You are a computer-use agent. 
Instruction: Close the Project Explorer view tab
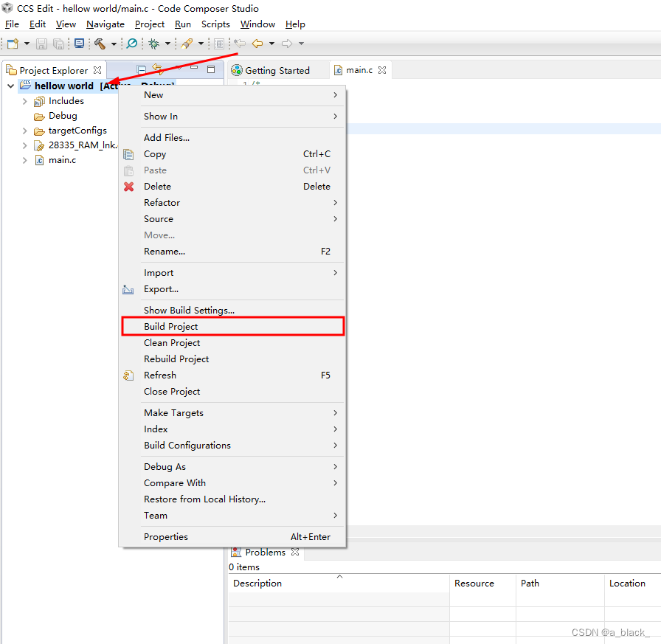pyautogui.click(x=97, y=70)
